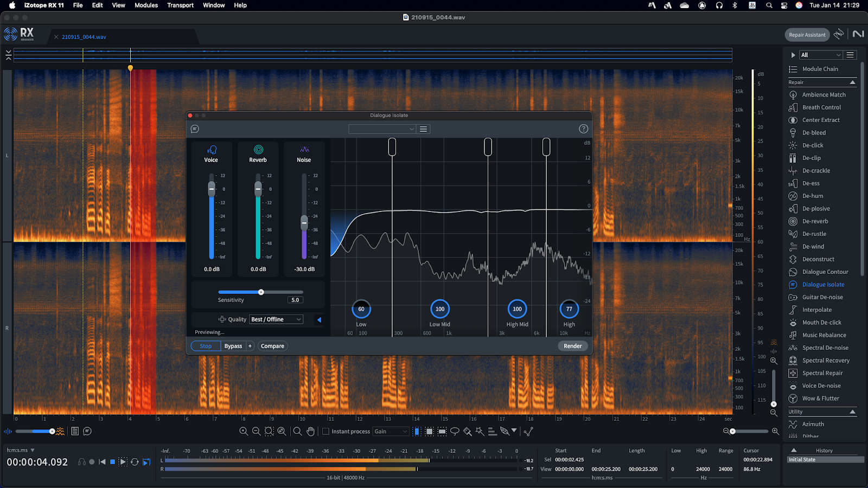Open the File menu
Image resolution: width=868 pixels, height=488 pixels.
click(x=78, y=5)
